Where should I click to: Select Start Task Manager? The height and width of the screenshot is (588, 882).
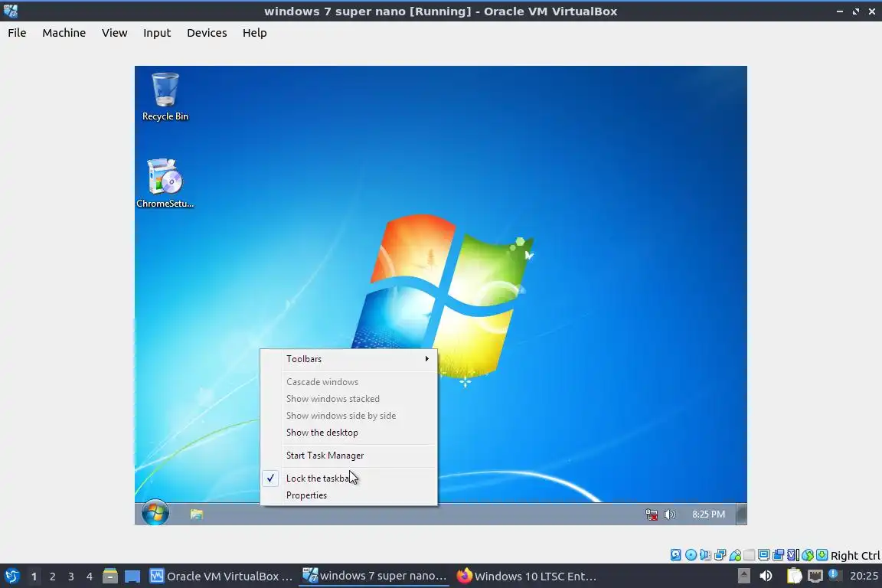tap(349, 456)
